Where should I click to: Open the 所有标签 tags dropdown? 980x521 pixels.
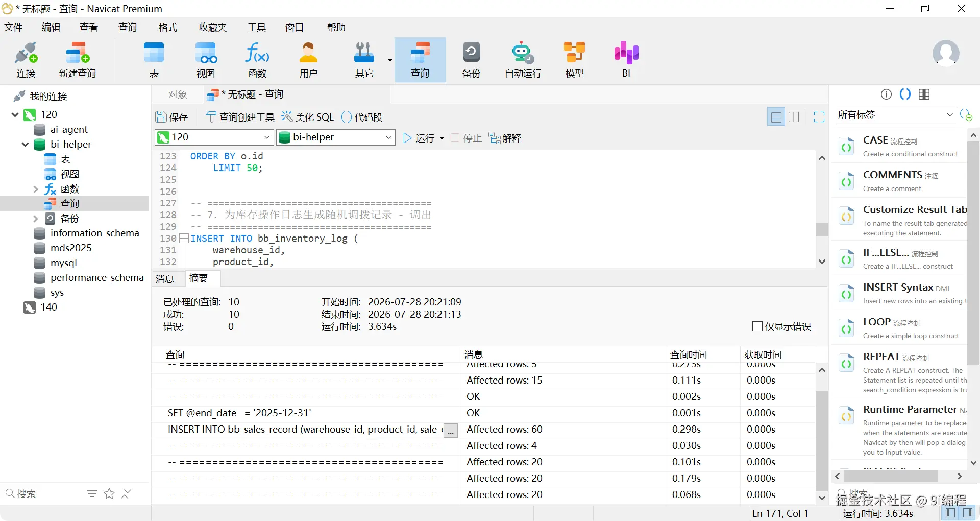[x=949, y=115]
